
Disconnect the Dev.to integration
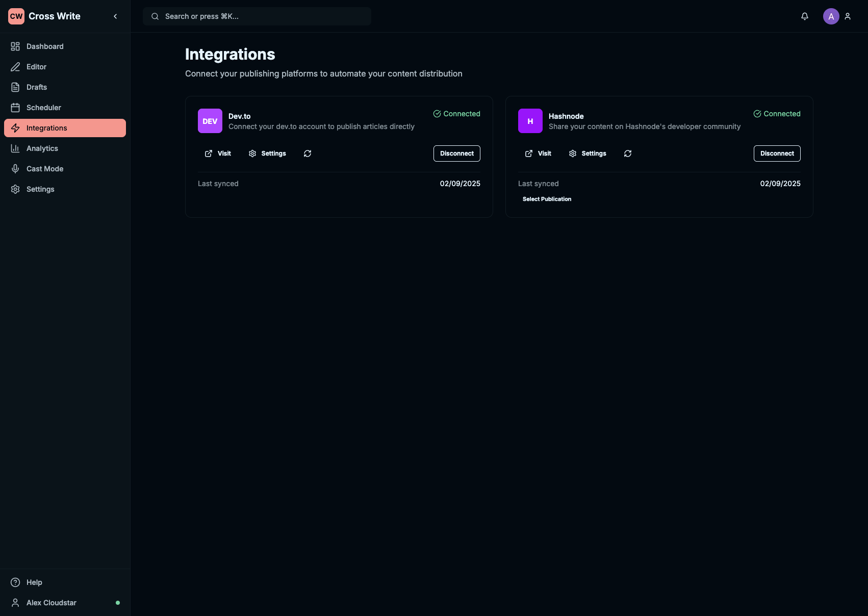tap(456, 153)
